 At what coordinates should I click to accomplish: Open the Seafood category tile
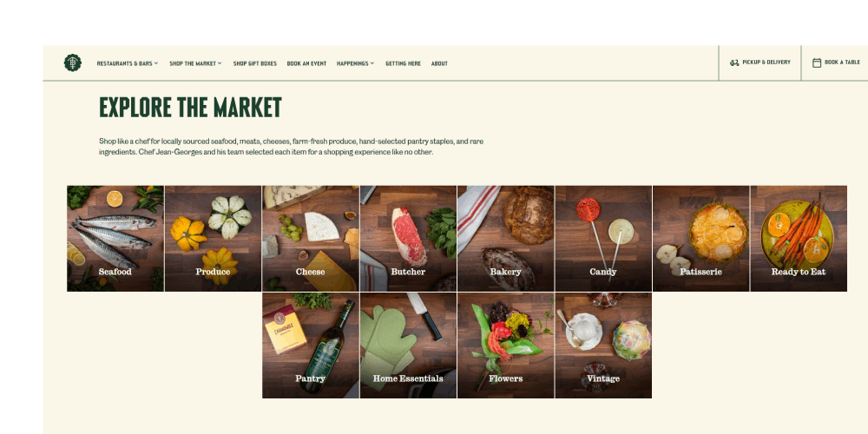click(115, 239)
